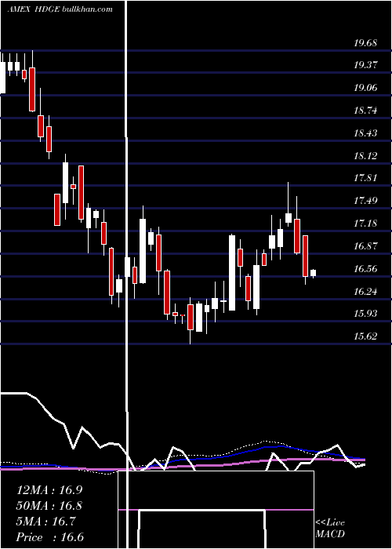This screenshot has width=392, height=549.
Task: Click the first large red candle near 19.37
Action: [32, 89]
